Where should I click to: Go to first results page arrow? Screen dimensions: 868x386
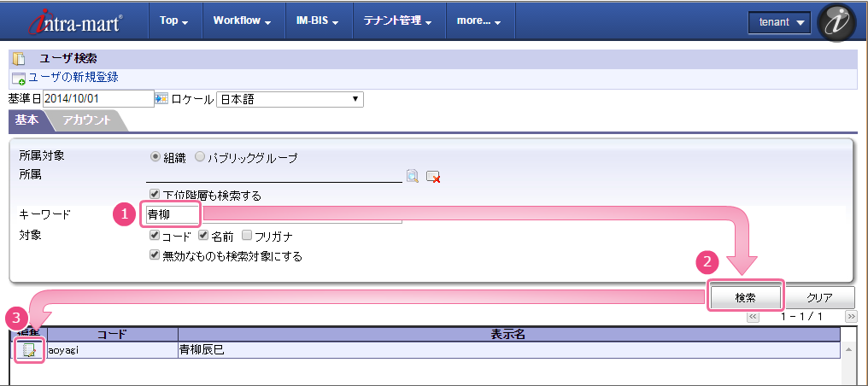(x=753, y=316)
